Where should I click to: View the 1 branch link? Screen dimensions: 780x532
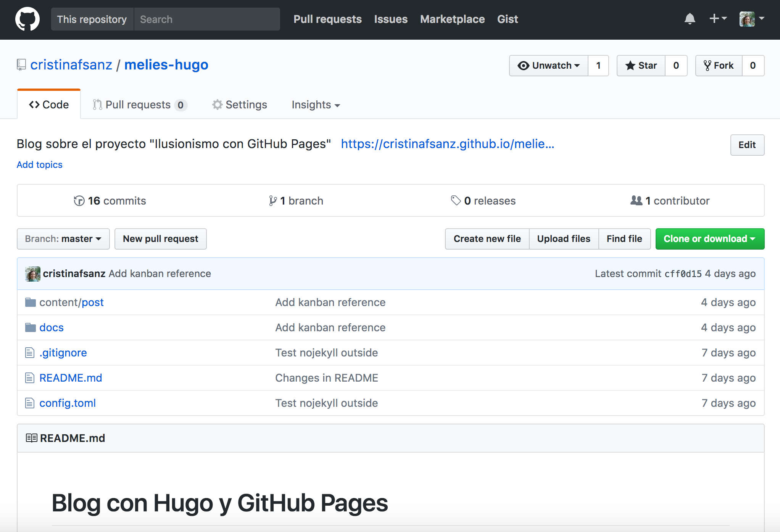click(x=296, y=201)
